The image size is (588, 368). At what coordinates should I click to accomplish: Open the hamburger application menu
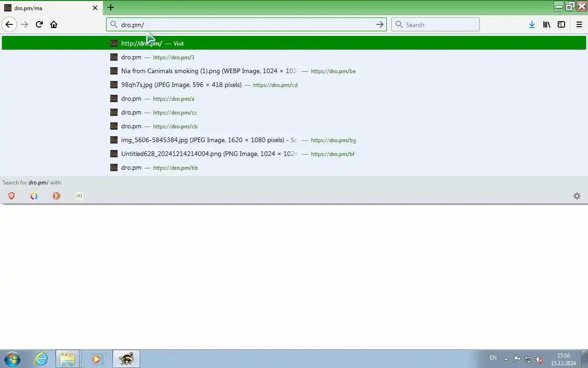click(579, 24)
